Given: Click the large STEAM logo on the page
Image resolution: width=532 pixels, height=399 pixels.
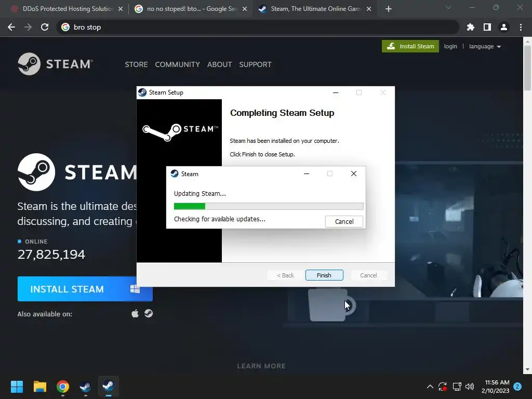Looking at the screenshot, I should click(77, 172).
